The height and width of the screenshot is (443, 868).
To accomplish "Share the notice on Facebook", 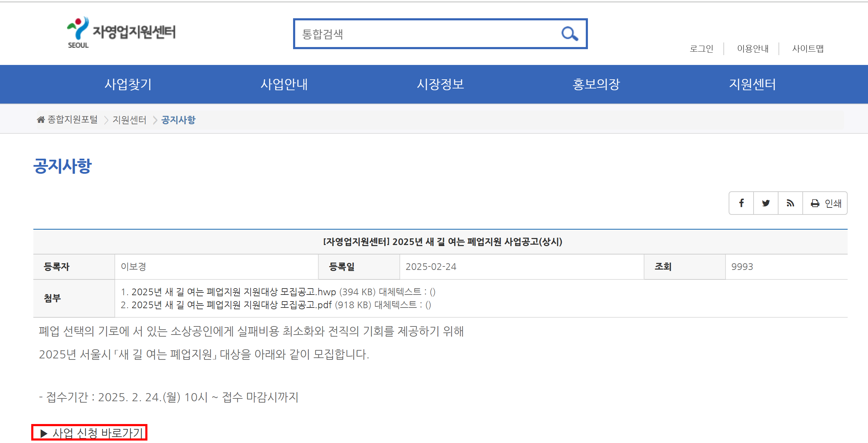I will pos(741,203).
